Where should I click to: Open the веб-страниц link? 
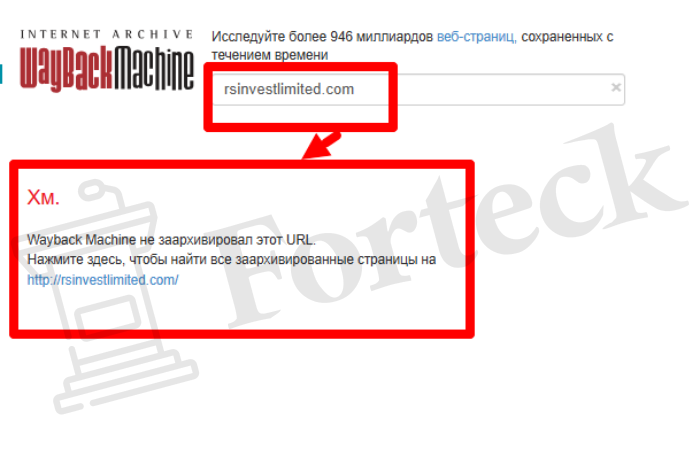coord(476,36)
